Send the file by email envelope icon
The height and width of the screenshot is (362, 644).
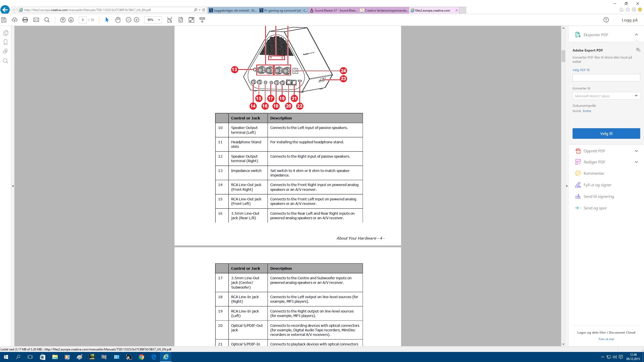36,20
